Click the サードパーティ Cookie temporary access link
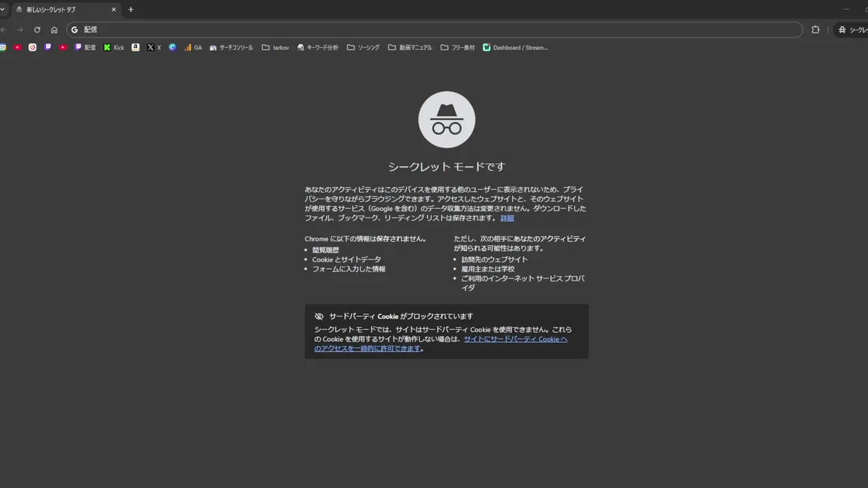Screen dimensions: 868x488 pos(441,344)
